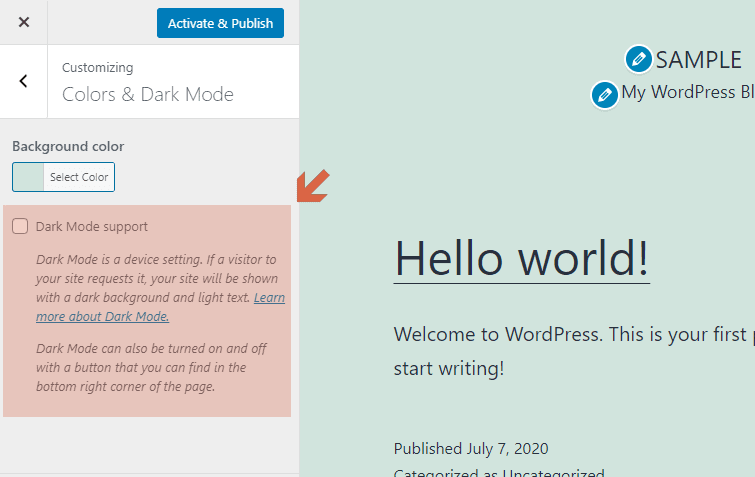Click the My WordPress Blog tagline text
The width and height of the screenshot is (755, 477).
click(688, 93)
